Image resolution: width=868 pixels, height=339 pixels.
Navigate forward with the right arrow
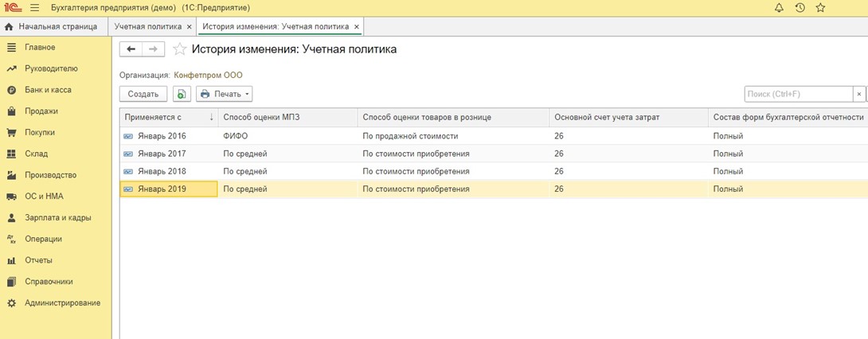[154, 49]
